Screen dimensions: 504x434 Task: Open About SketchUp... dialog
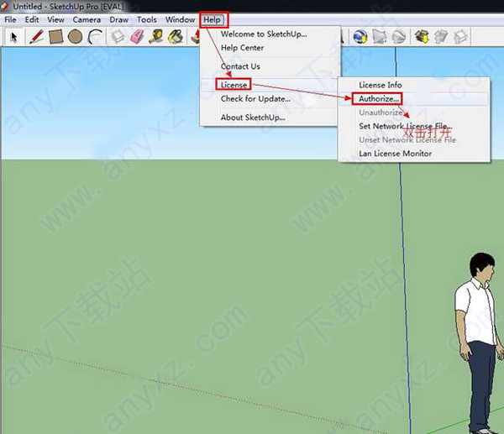(x=253, y=118)
